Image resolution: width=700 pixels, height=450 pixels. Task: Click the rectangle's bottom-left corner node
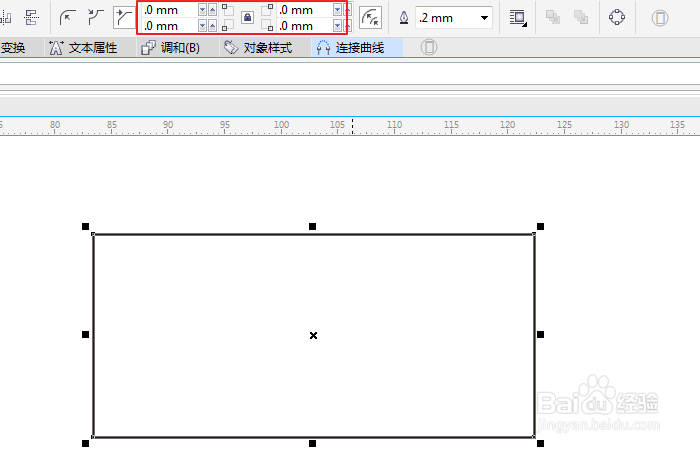point(93,437)
